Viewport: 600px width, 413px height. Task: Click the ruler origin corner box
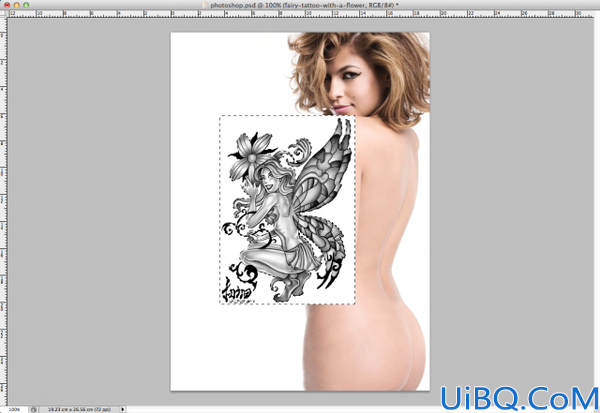coord(3,13)
